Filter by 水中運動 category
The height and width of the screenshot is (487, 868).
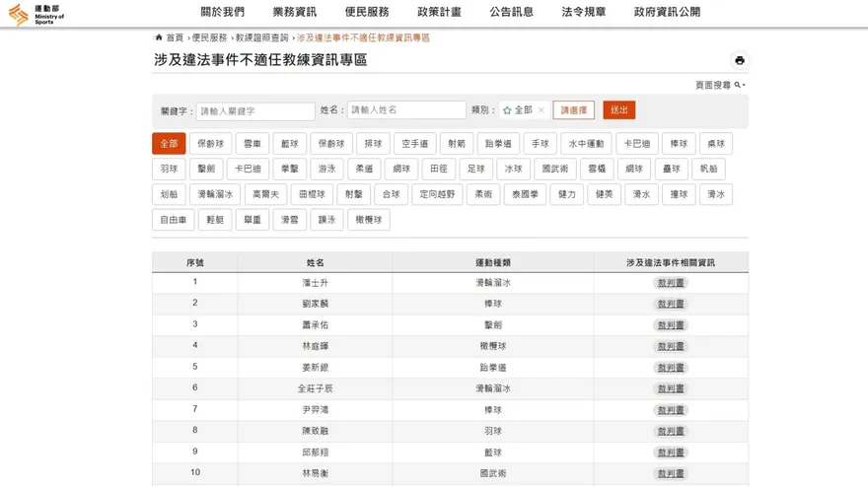point(586,143)
